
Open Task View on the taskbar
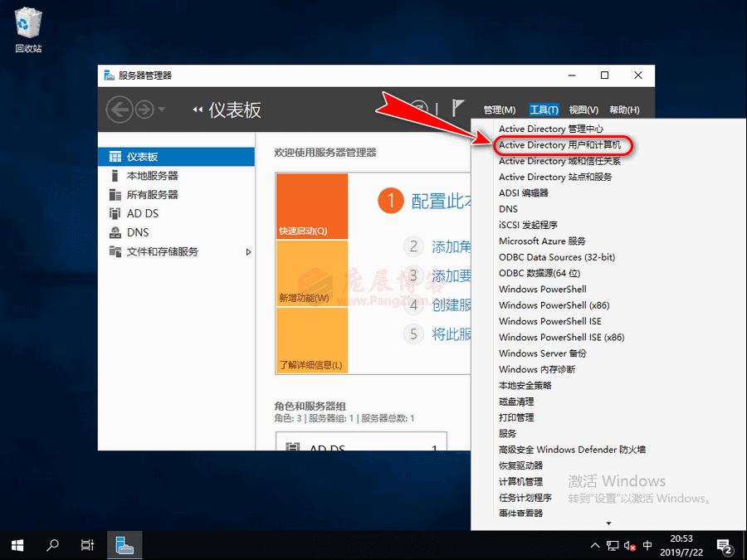point(87,545)
